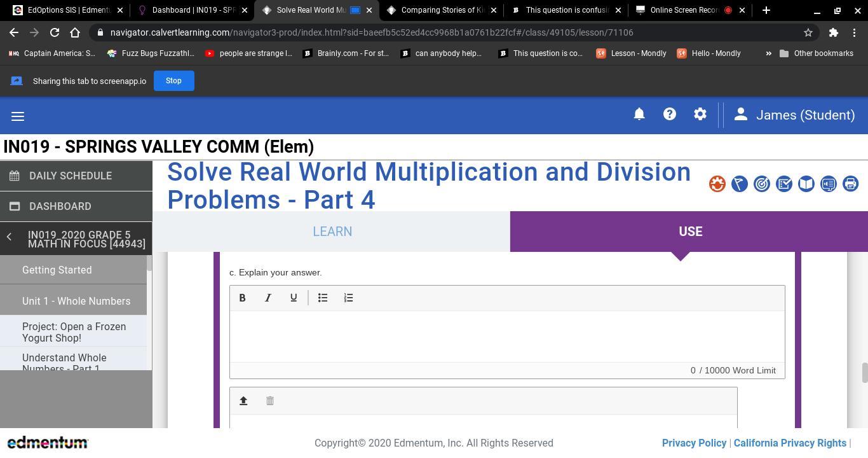Click the printer icon in lesson header
The width and height of the screenshot is (868, 458).
pyautogui.click(x=850, y=184)
